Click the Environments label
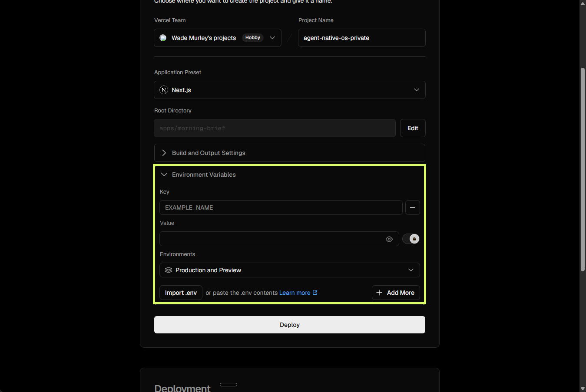The width and height of the screenshot is (586, 392). pyautogui.click(x=178, y=254)
